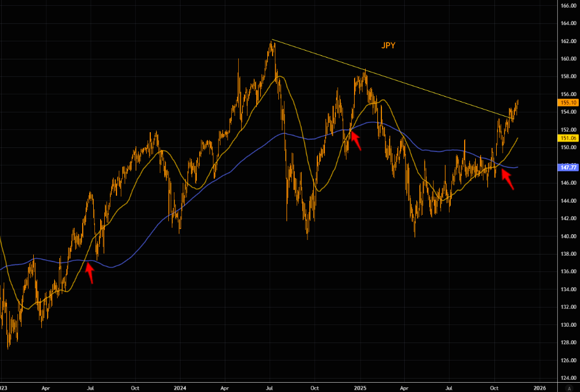Click the orange JPY symbol label
This screenshot has width=580, height=392.
tap(388, 45)
